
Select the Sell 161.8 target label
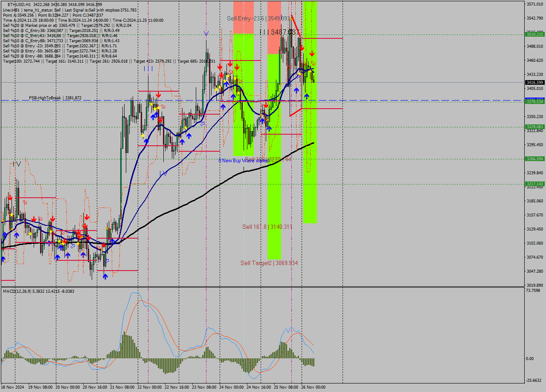pyautogui.click(x=267, y=227)
